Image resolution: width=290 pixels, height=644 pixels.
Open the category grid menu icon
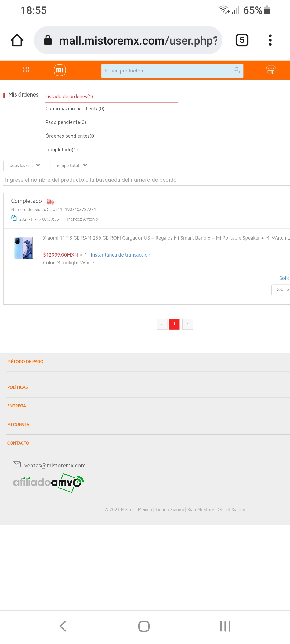click(26, 70)
